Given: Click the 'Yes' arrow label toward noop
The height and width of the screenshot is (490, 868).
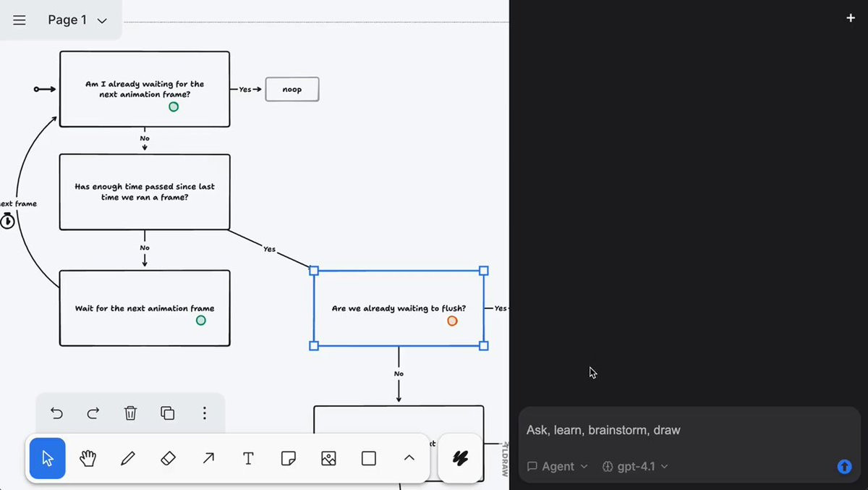Looking at the screenshot, I should (x=245, y=89).
